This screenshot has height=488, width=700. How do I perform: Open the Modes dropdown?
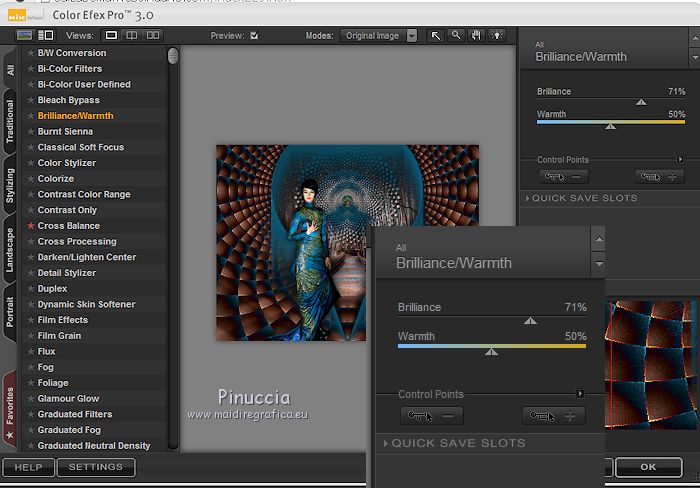pos(379,36)
